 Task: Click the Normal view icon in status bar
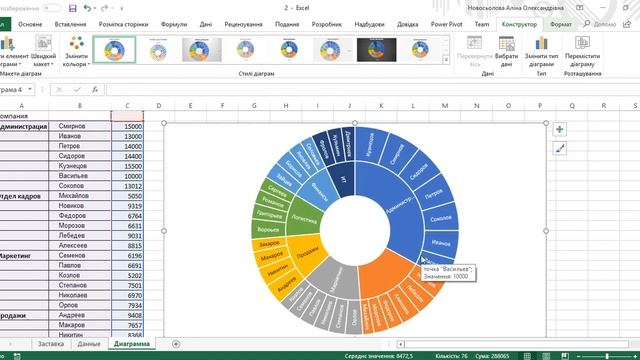pos(527,356)
